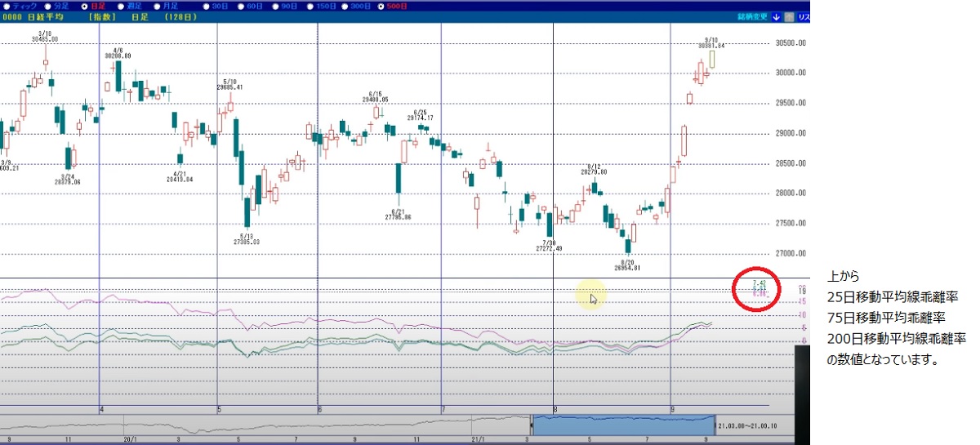Image resolution: width=980 pixels, height=445 pixels.
Task: Choose 月足 monthly candles
Action: [x=157, y=6]
